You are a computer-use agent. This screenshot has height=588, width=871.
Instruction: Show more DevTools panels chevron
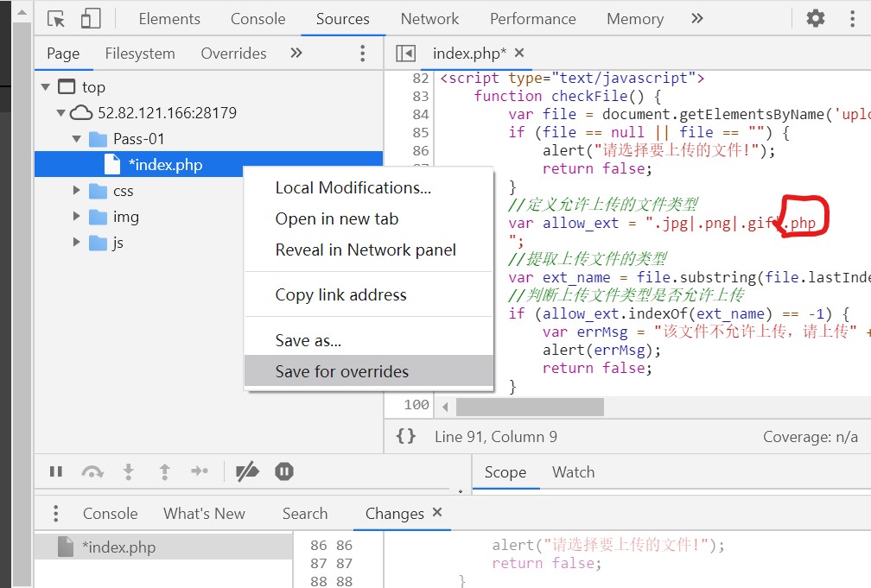(697, 18)
